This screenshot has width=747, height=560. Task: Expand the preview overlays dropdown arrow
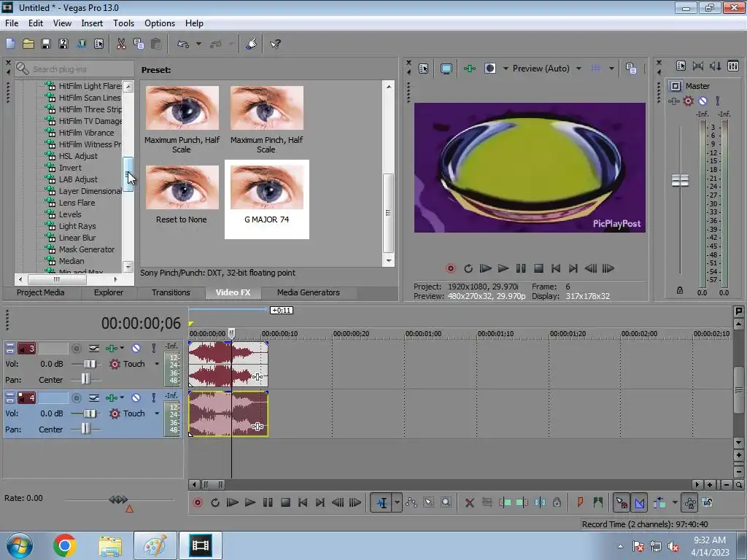(611, 69)
